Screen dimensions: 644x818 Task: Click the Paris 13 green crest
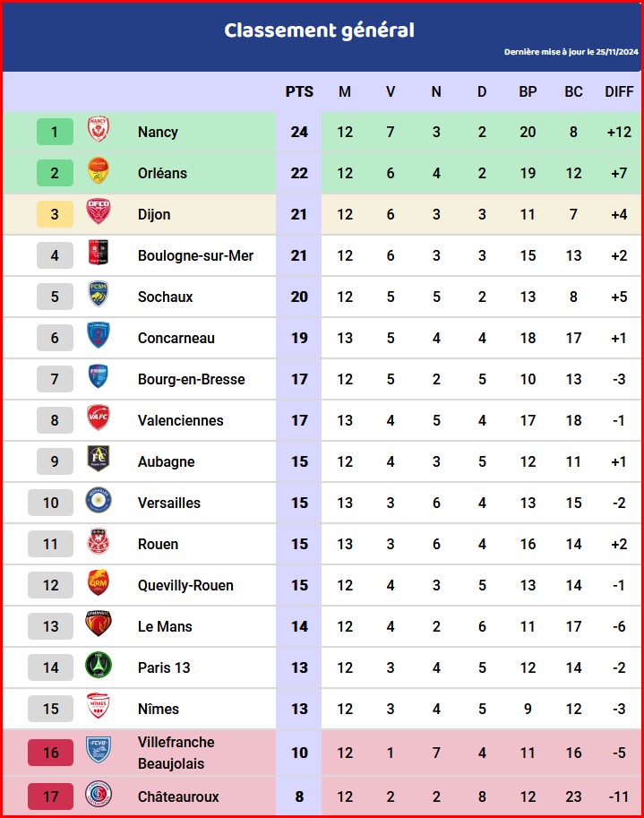click(x=98, y=665)
